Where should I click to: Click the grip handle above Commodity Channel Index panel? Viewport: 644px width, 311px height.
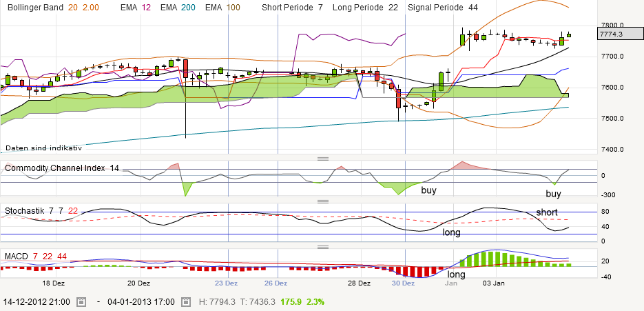(323, 159)
